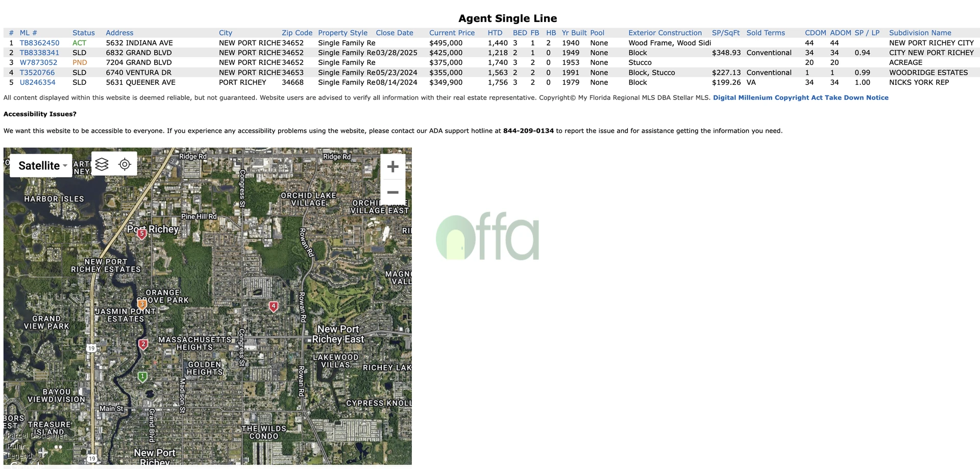This screenshot has height=469, width=980.
Task: Open the map layers icon
Action: [102, 164]
